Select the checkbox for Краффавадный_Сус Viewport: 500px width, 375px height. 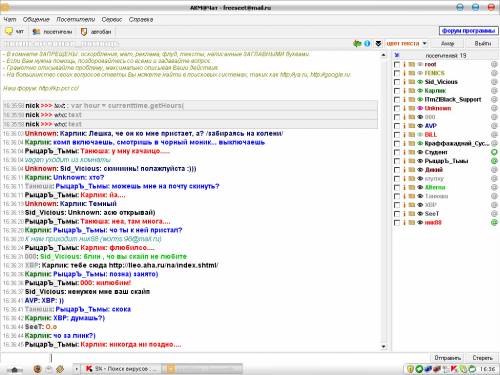click(x=397, y=143)
